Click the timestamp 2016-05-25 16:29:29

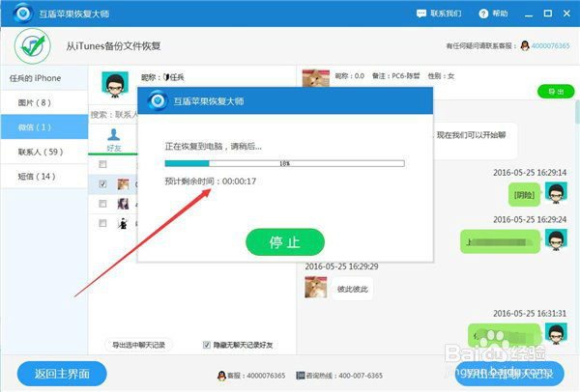[x=341, y=266]
